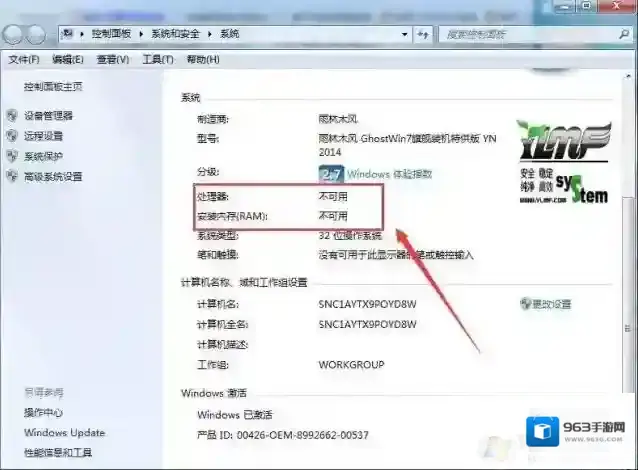Open 高级系统设置 from the sidebar

point(53,177)
